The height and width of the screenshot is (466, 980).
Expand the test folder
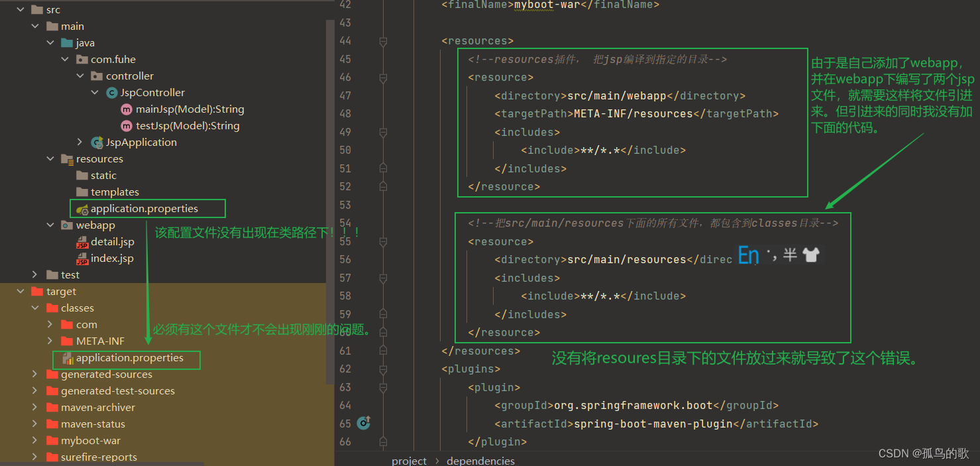click(x=35, y=275)
